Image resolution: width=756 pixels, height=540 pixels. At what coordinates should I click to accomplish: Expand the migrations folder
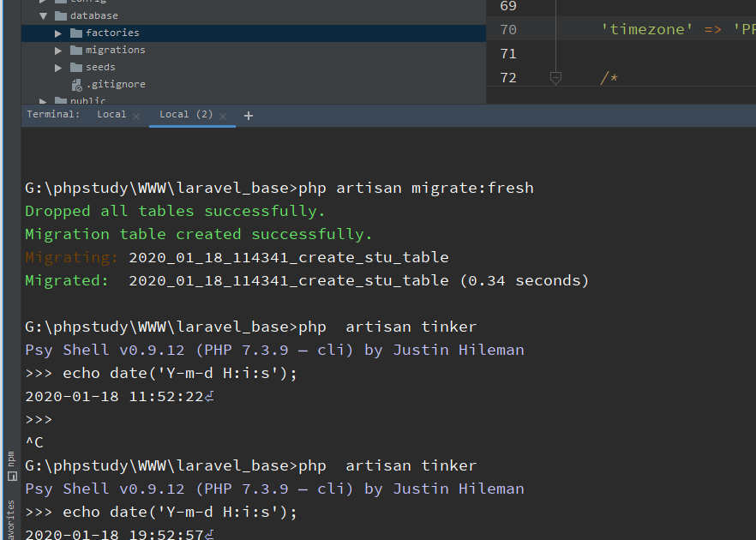pos(58,50)
